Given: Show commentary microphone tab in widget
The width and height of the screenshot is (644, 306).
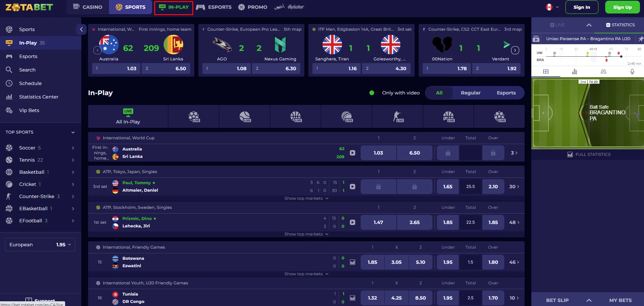Looking at the screenshot, I should pos(632,72).
